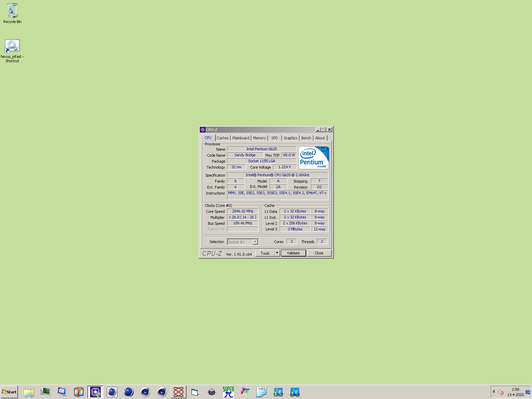Open the small white window taskbar icon
This screenshot has height=399, width=532.
tap(195, 392)
